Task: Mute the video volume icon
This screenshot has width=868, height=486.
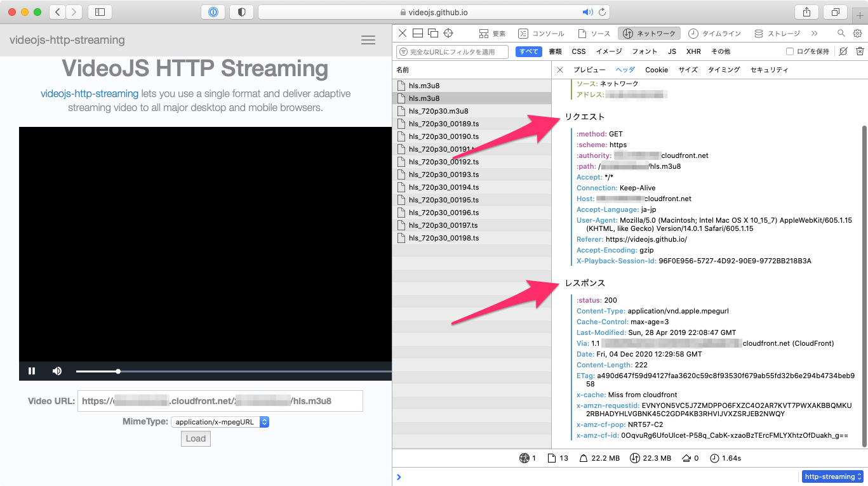Action: [57, 371]
